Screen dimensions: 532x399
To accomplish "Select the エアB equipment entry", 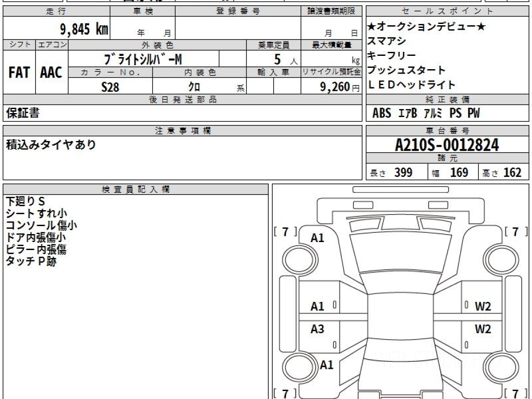I will [408, 113].
